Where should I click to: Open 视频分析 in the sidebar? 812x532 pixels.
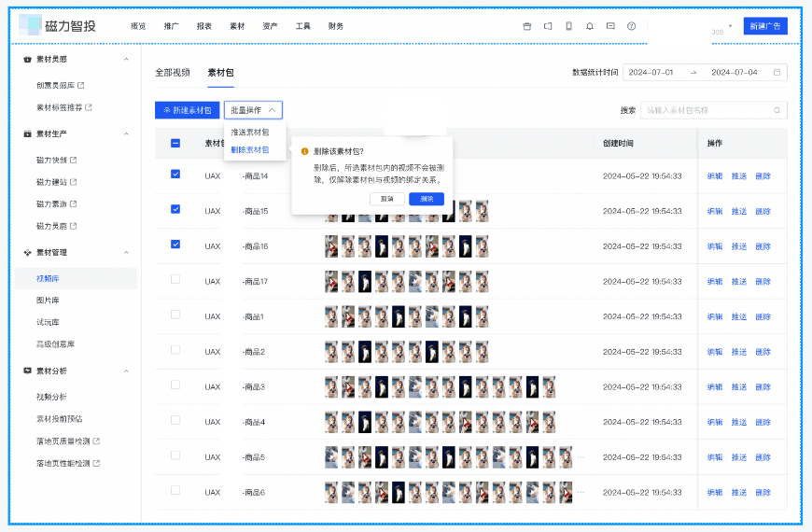(51, 398)
